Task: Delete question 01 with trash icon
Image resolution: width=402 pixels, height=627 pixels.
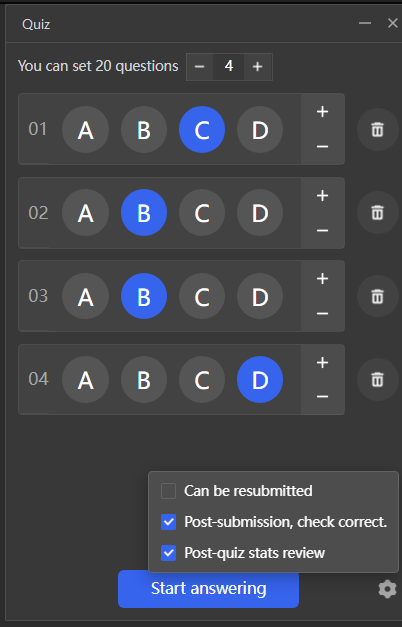Action: pyautogui.click(x=378, y=130)
